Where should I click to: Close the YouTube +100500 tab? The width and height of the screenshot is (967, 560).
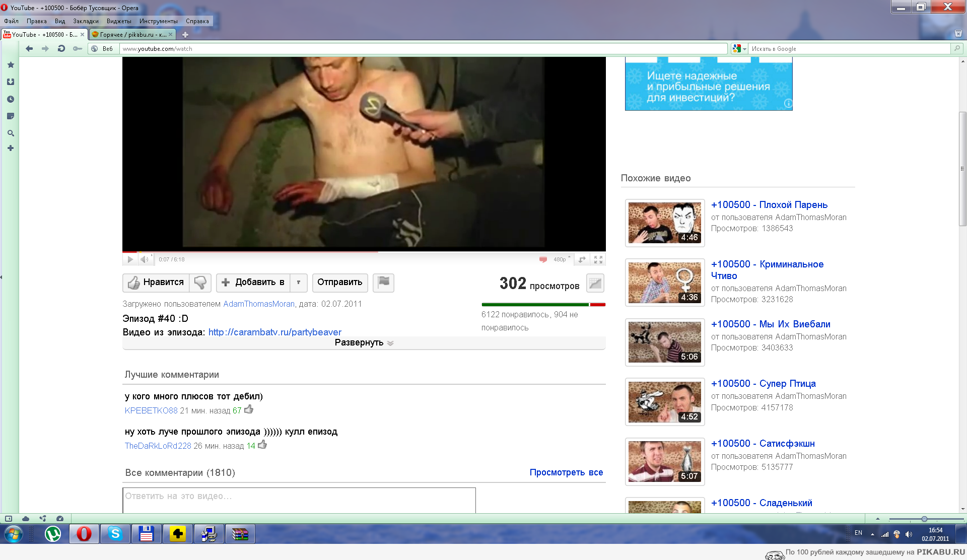coord(82,35)
